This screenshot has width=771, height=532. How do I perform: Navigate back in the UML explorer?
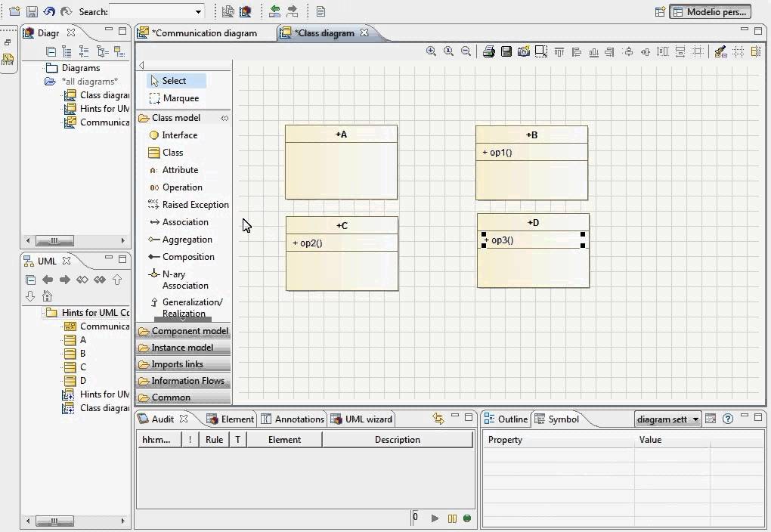[48, 280]
